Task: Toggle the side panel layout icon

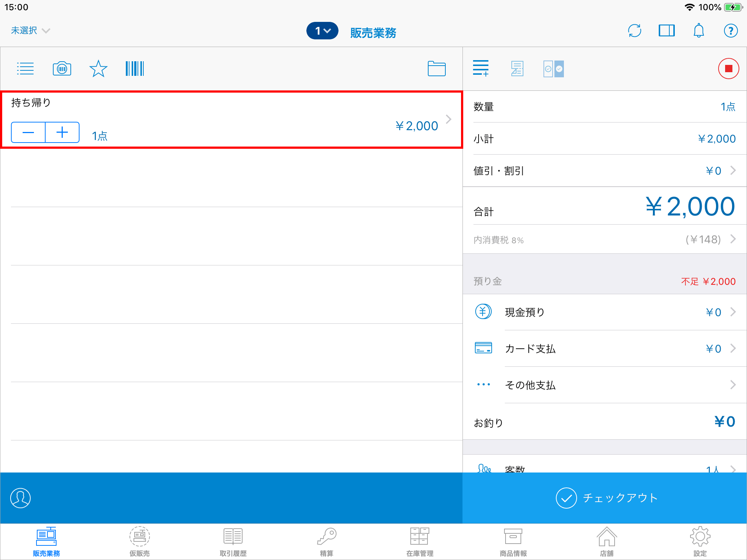Action: pyautogui.click(x=667, y=31)
